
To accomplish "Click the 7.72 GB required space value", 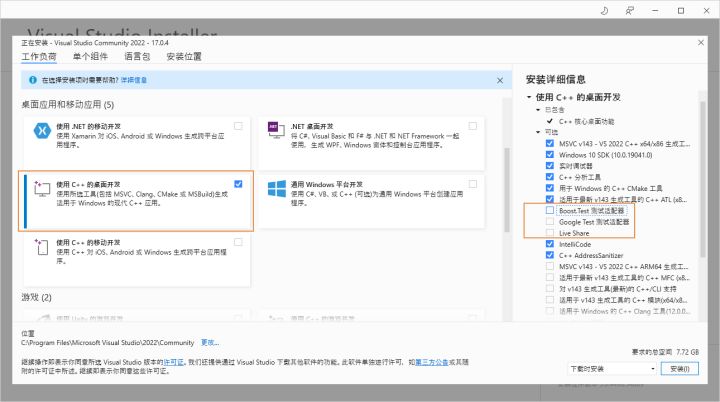I will click(x=687, y=352).
